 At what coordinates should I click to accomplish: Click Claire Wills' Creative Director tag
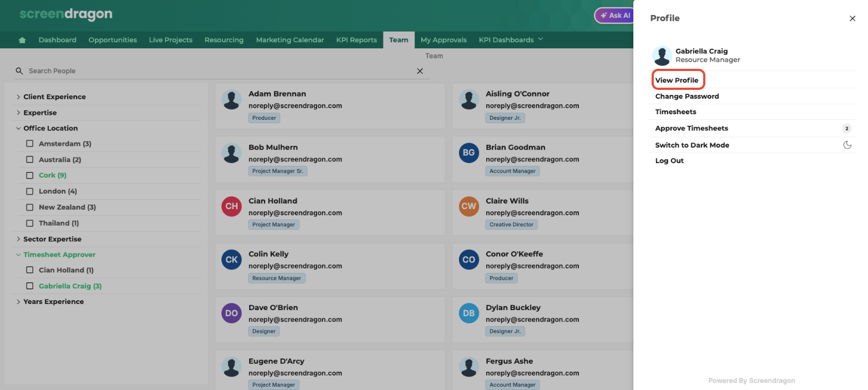tap(512, 225)
